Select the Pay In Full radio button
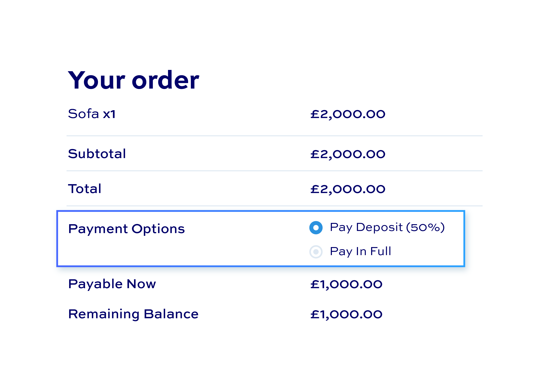Image resolution: width=552 pixels, height=392 pixels. tap(316, 252)
